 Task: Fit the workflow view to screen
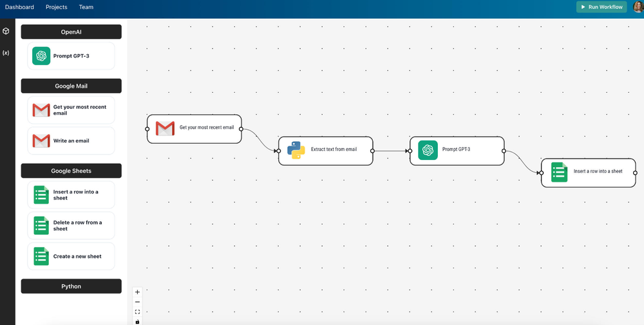tap(137, 312)
